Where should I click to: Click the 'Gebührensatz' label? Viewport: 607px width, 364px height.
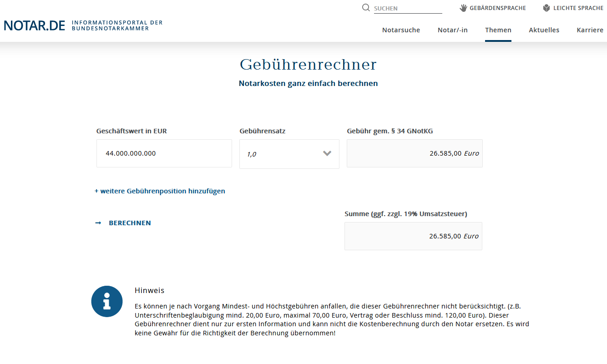[x=263, y=131]
